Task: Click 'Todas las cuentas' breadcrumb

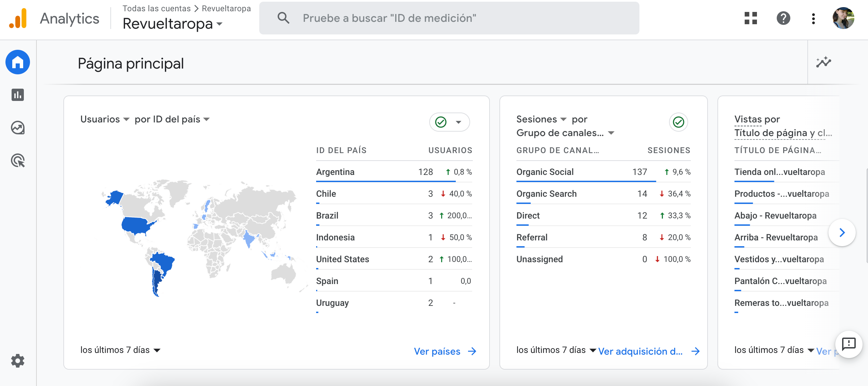Action: pyautogui.click(x=156, y=9)
